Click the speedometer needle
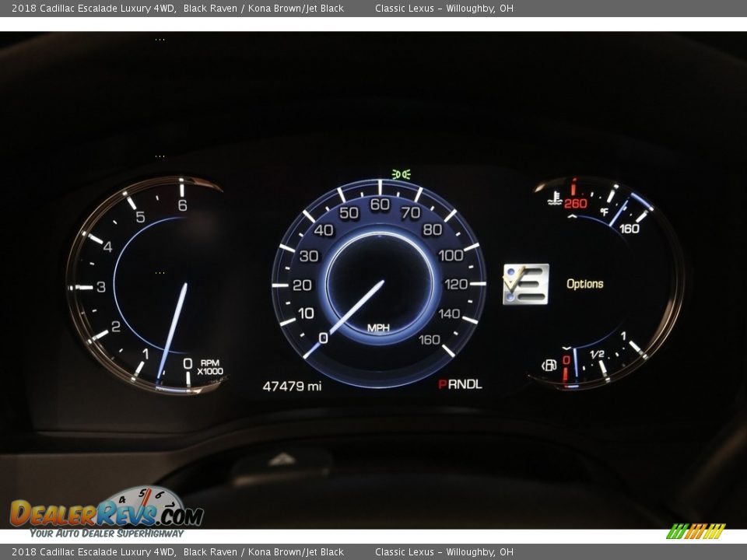Viewport: 747px width, 560px height. pyautogui.click(x=343, y=319)
